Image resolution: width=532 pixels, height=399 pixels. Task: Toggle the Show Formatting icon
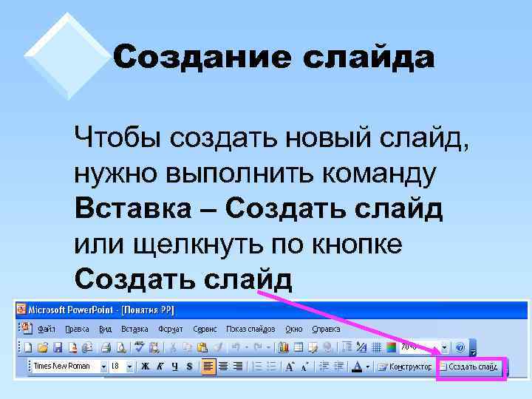(361, 347)
